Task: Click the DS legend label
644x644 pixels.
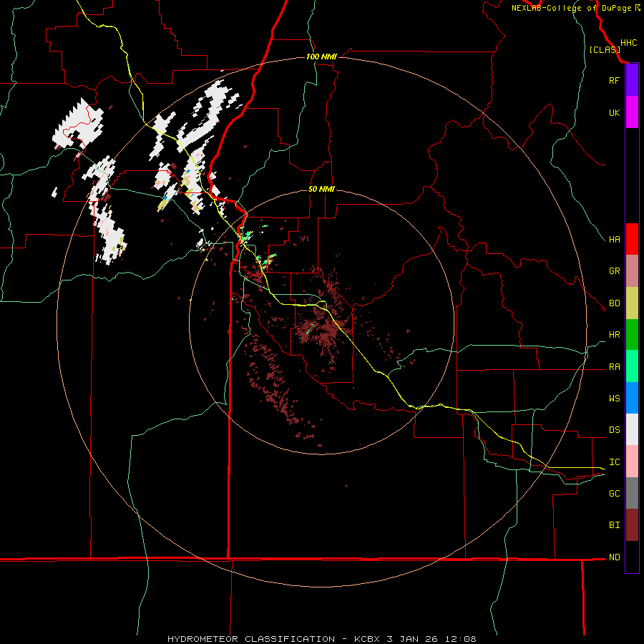Action: (x=614, y=430)
